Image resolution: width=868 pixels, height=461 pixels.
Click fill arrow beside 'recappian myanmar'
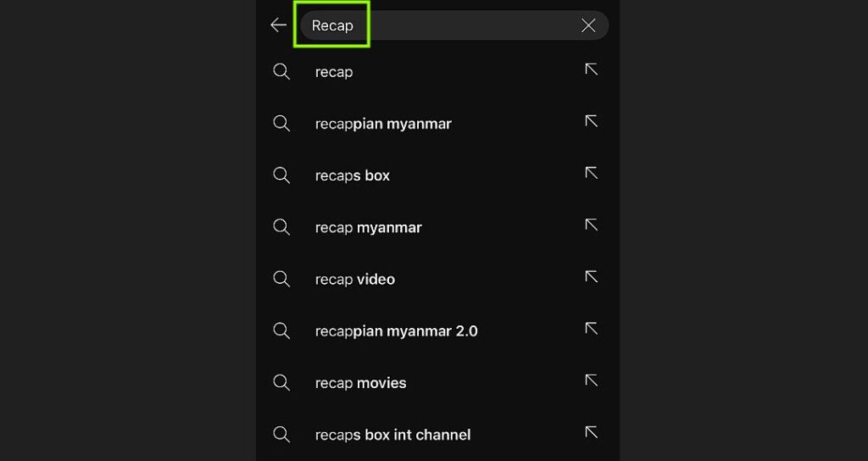click(592, 121)
